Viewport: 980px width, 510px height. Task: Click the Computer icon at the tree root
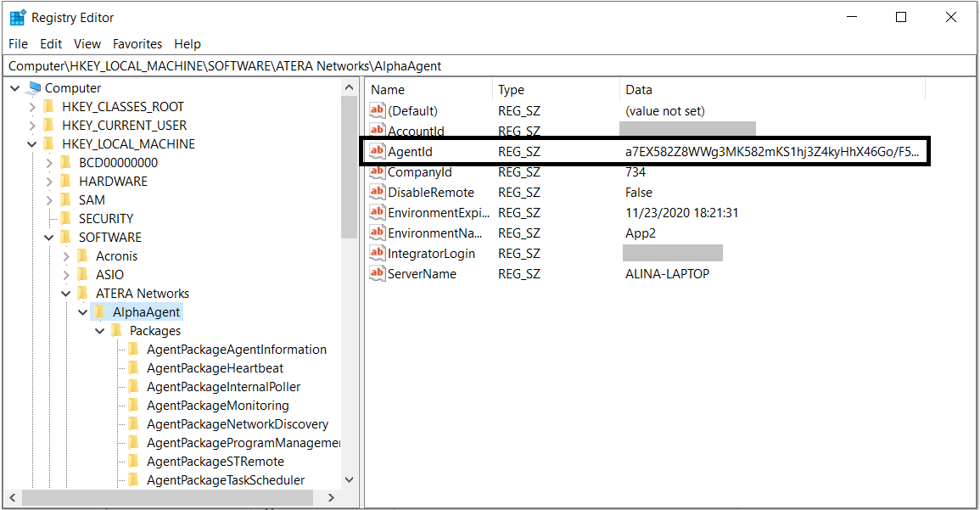(34, 87)
